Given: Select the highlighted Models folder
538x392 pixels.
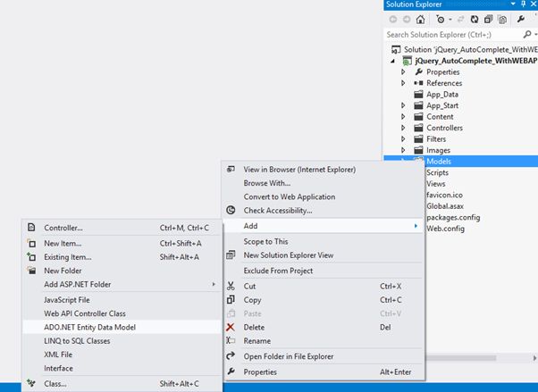Looking at the screenshot, I should click(x=461, y=162).
